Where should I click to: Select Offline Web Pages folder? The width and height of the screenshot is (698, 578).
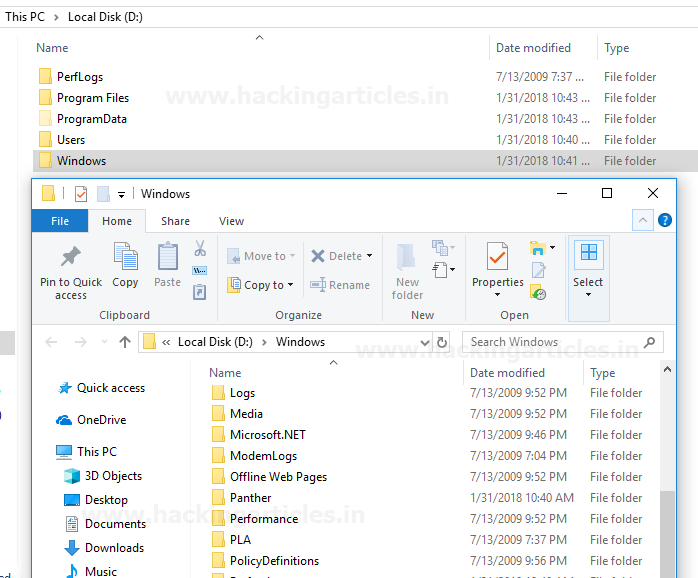coord(270,477)
